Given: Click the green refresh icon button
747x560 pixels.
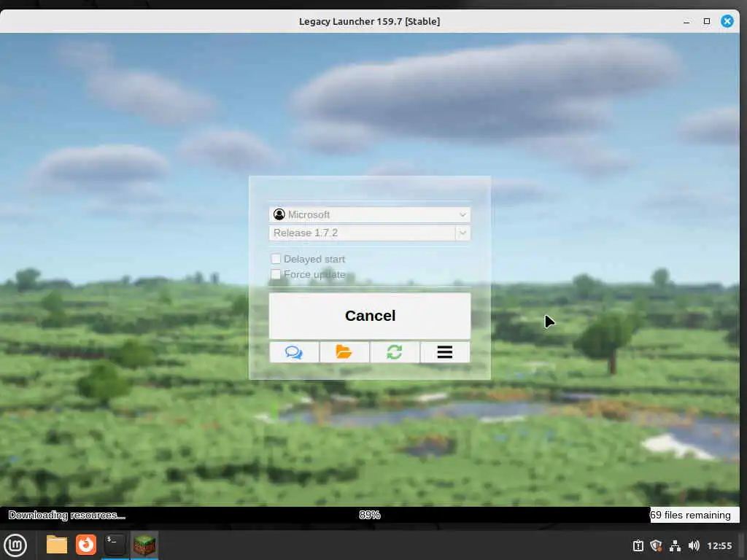Looking at the screenshot, I should (x=395, y=352).
